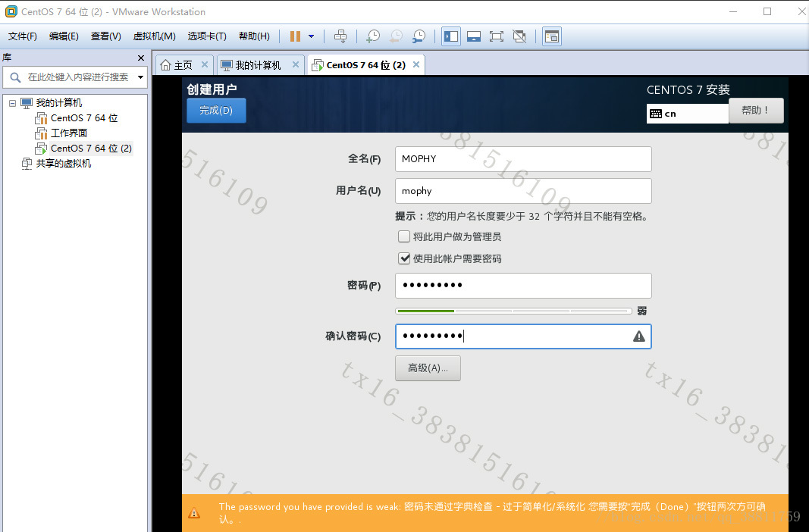Collapse the 我的计算机 tree node
Screen dimensions: 809x532
12,103
